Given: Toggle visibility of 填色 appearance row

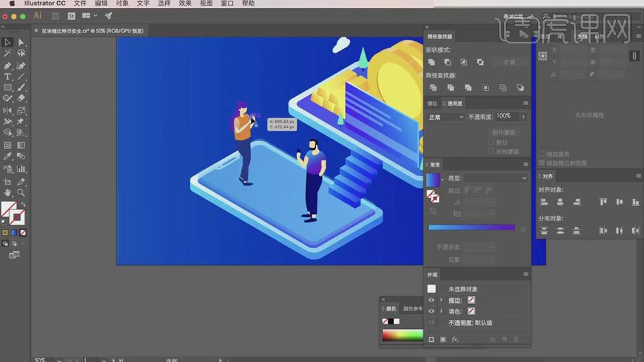Looking at the screenshot, I should [x=431, y=311].
